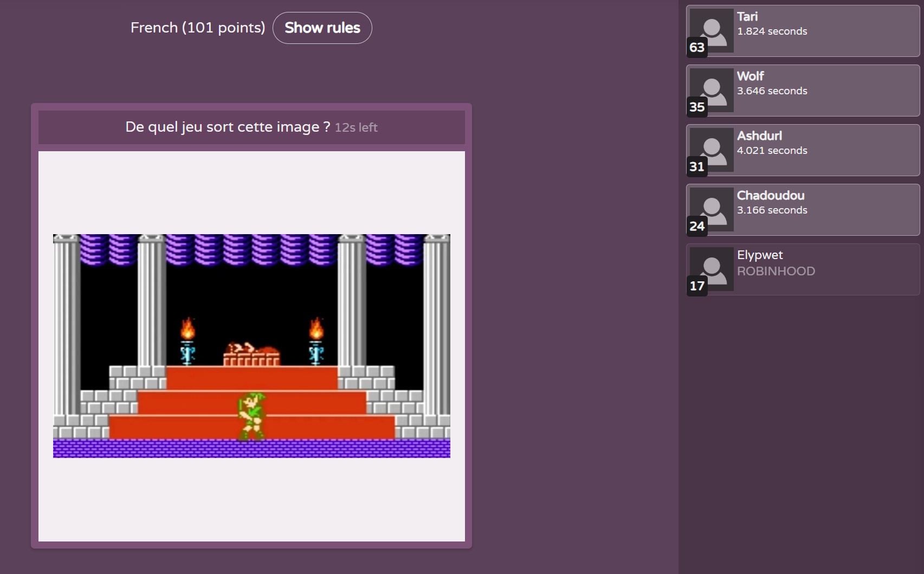Select the score badge showing 24

pos(697,227)
